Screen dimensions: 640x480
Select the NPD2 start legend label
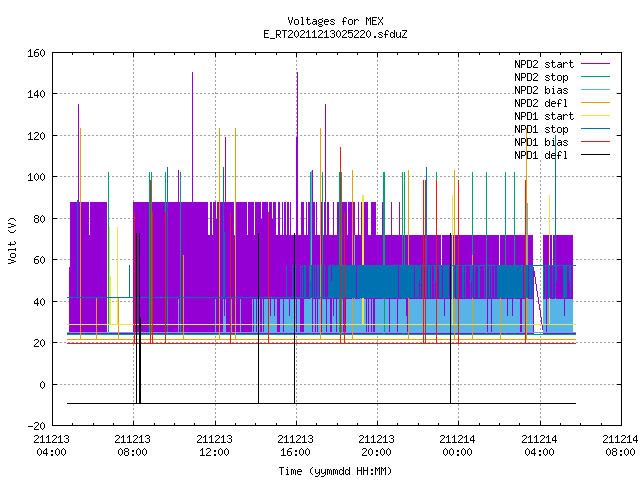click(x=544, y=64)
